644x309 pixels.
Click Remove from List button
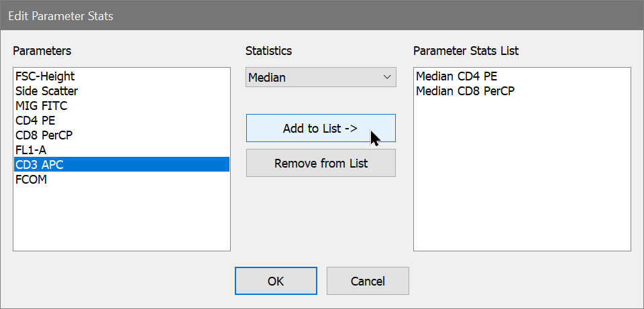(x=321, y=163)
